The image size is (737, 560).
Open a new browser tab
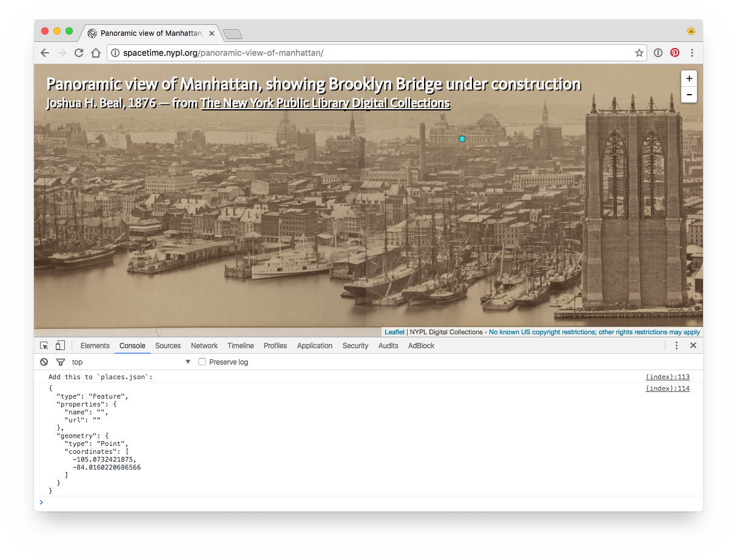pyautogui.click(x=232, y=34)
